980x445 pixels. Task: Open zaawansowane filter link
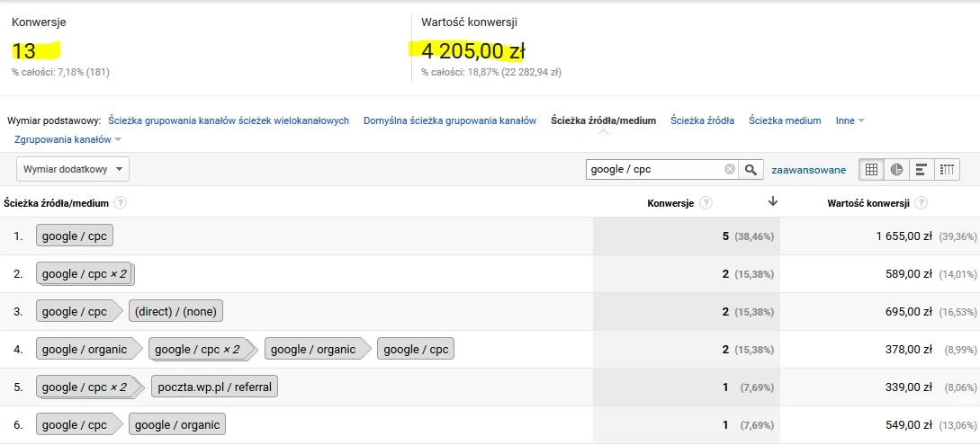(x=809, y=170)
